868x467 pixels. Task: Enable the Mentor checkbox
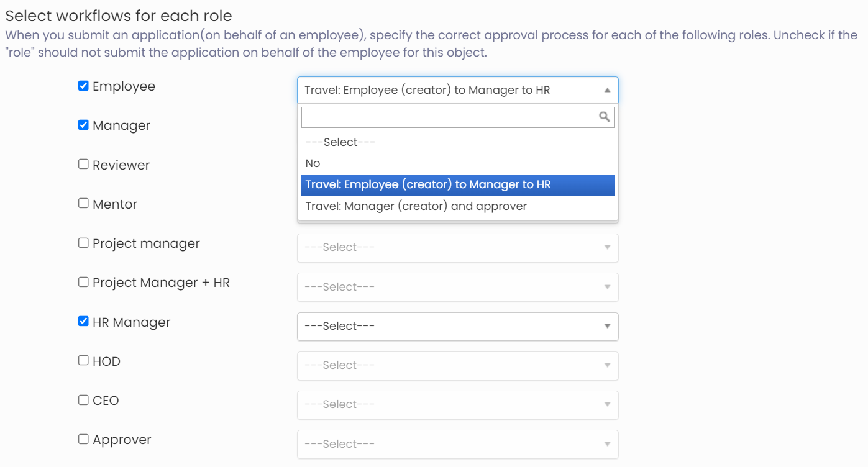pos(83,203)
